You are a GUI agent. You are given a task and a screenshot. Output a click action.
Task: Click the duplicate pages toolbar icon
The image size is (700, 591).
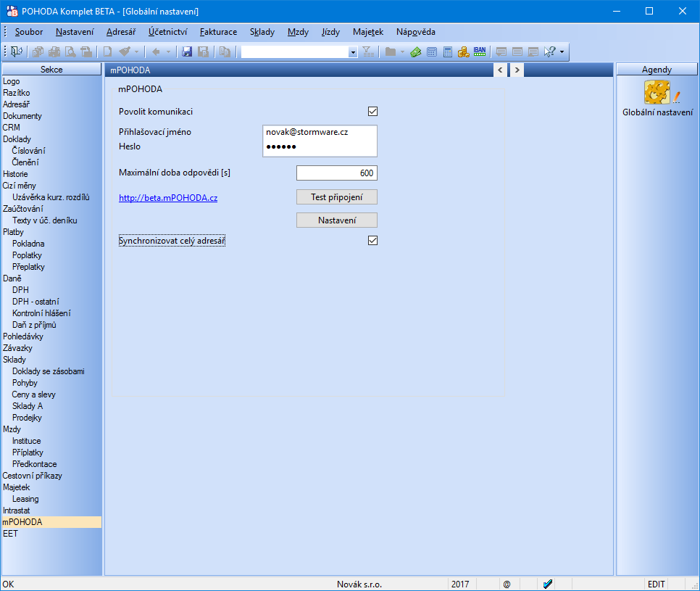click(x=225, y=51)
